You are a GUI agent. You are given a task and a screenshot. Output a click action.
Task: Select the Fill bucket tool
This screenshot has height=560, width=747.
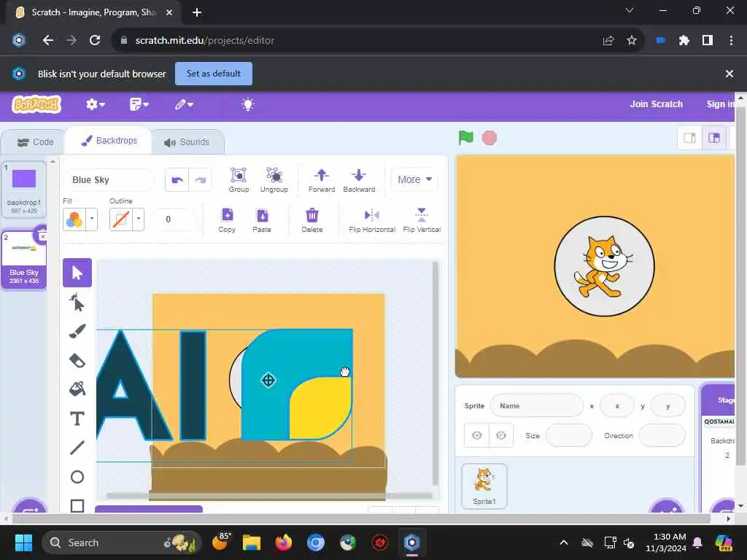77,389
